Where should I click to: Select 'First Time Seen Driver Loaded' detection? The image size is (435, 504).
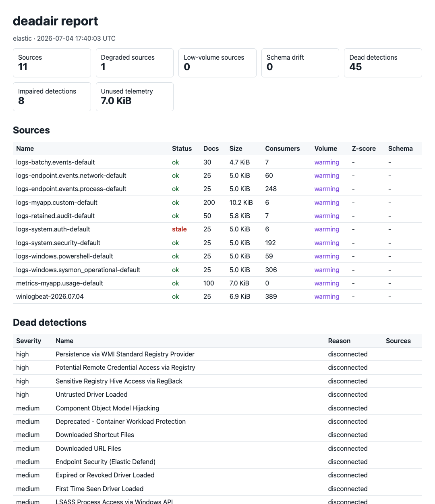click(100, 489)
